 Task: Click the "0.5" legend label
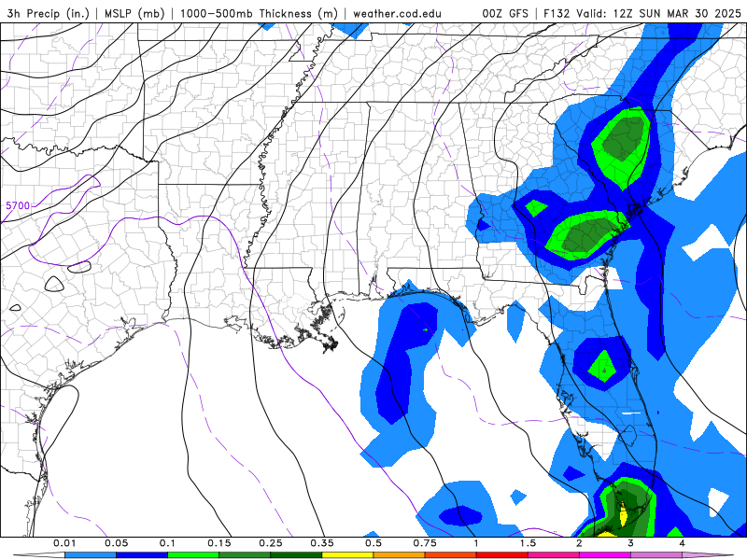coord(373,543)
